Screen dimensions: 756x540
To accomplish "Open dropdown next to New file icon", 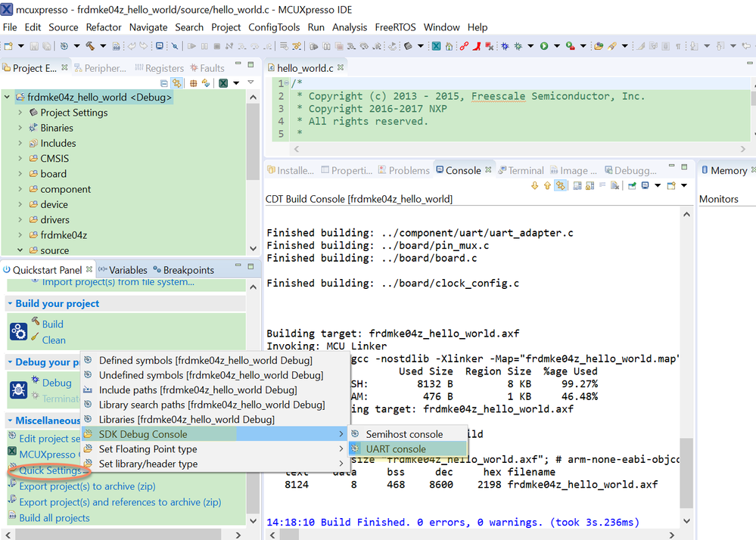I will pyautogui.click(x=20, y=46).
